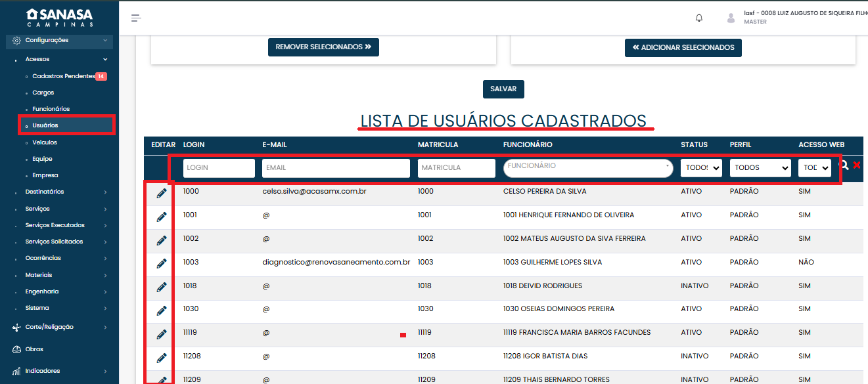Image resolution: width=868 pixels, height=384 pixels.
Task: Click the edit pencil for user 1000
Action: tap(161, 193)
